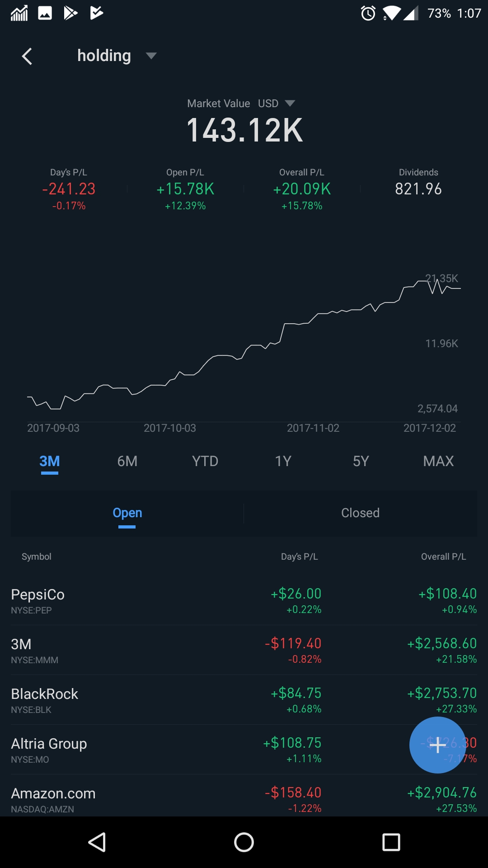
Task: Sort by the Overall P/L column header
Action: (x=443, y=557)
